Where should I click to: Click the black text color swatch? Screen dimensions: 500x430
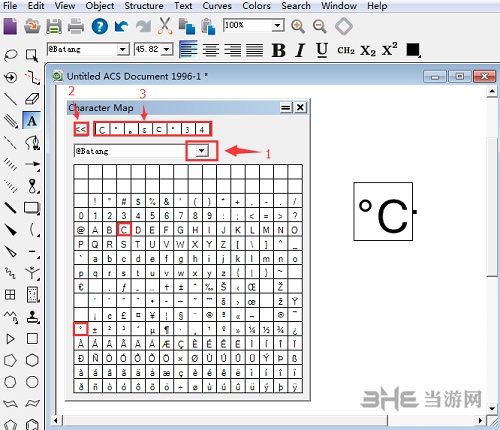[x=413, y=50]
